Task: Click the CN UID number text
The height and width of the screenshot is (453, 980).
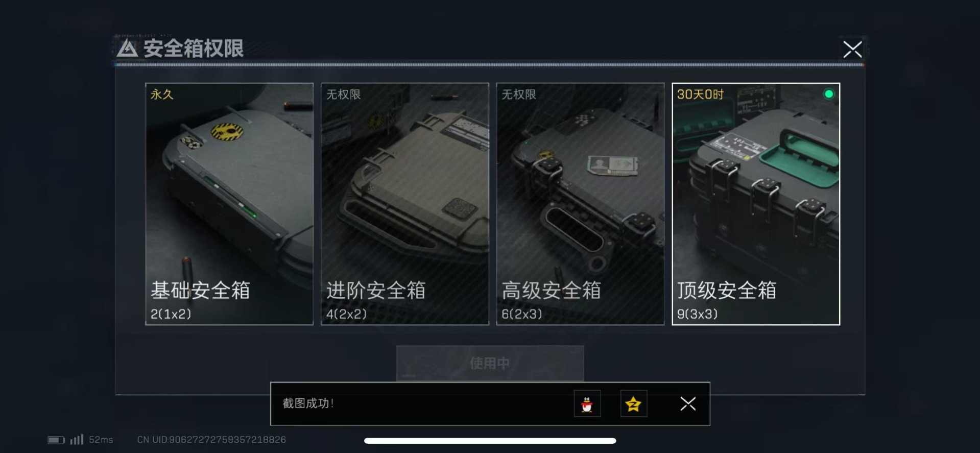Action: 211,440
